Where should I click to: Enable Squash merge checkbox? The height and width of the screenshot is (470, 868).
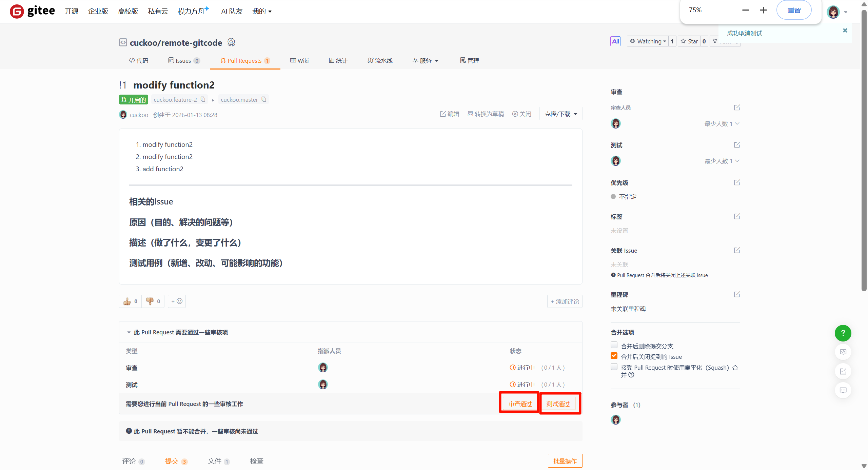pyautogui.click(x=614, y=367)
